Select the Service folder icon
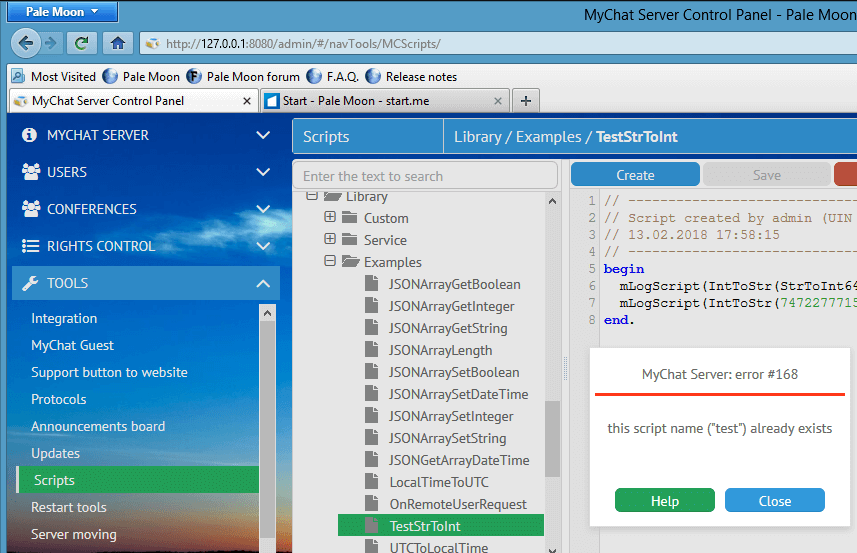This screenshot has height=553, width=857. 350,239
